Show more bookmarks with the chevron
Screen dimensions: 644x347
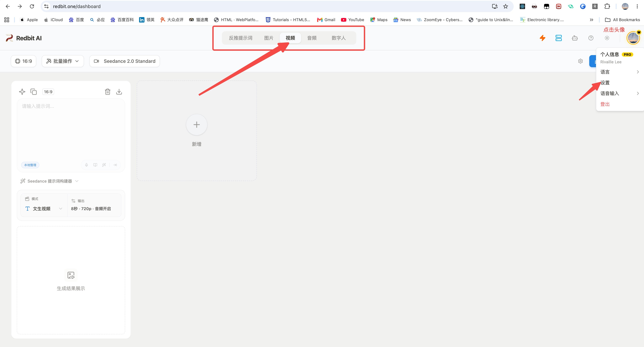[591, 20]
